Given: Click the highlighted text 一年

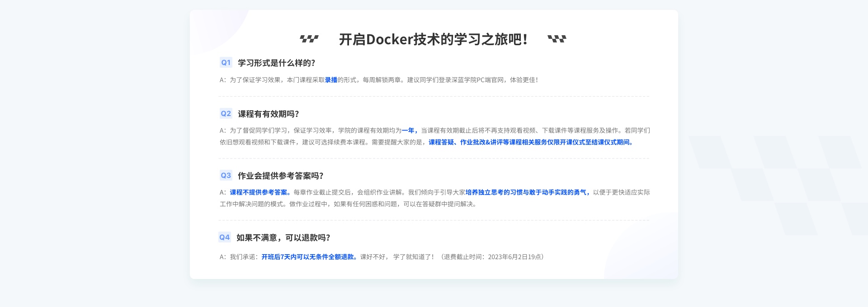Looking at the screenshot, I should click(408, 130).
